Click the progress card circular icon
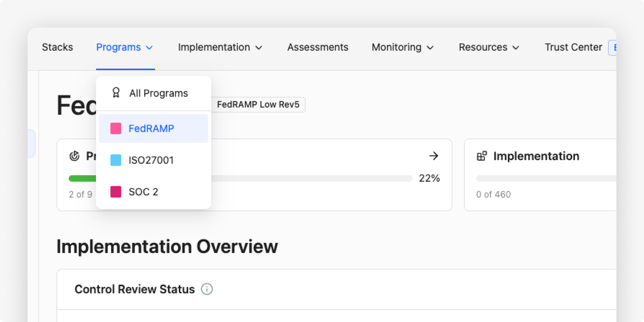 click(74, 156)
